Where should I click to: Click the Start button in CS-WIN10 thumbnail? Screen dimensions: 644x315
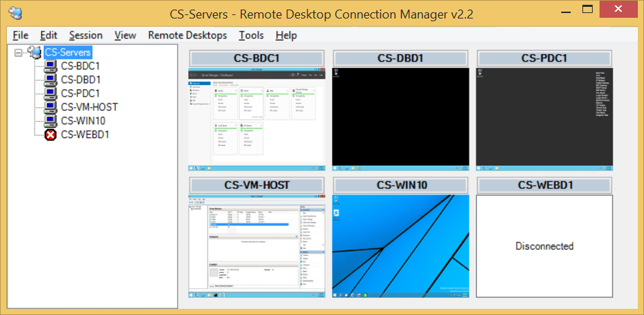pyautogui.click(x=335, y=295)
